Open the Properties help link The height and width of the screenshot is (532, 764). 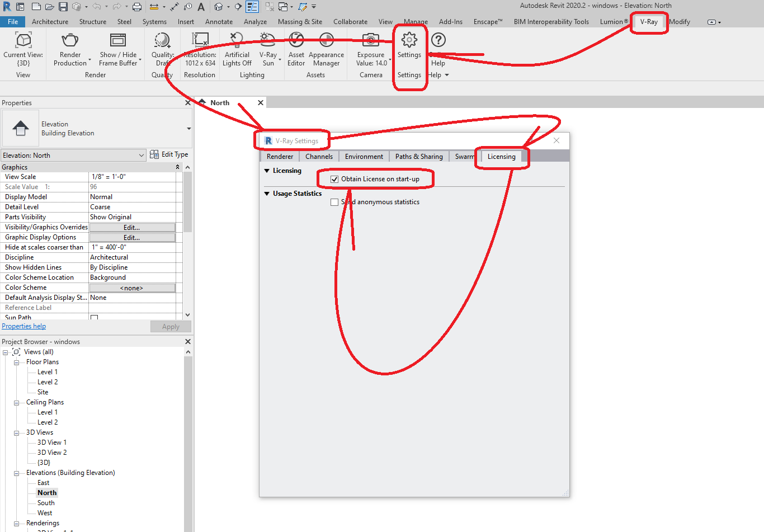[x=24, y=326]
